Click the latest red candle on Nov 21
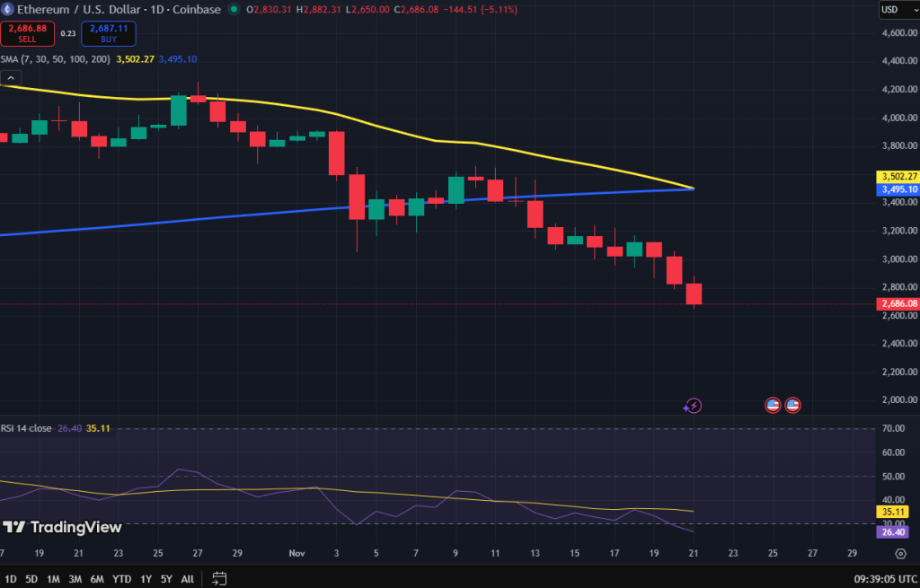 [694, 294]
